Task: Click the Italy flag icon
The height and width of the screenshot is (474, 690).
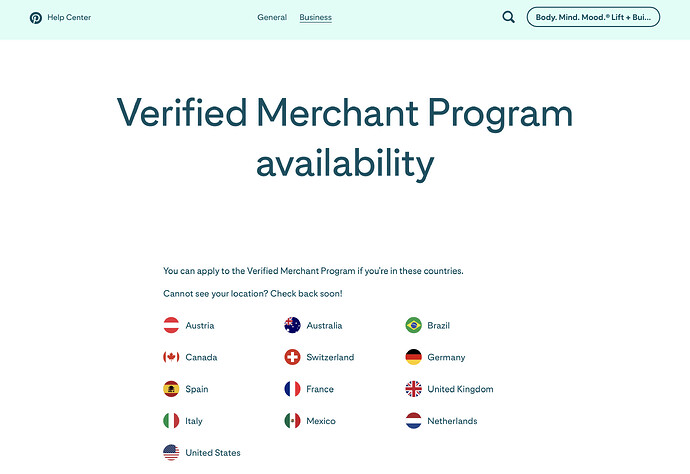Action: coord(171,421)
